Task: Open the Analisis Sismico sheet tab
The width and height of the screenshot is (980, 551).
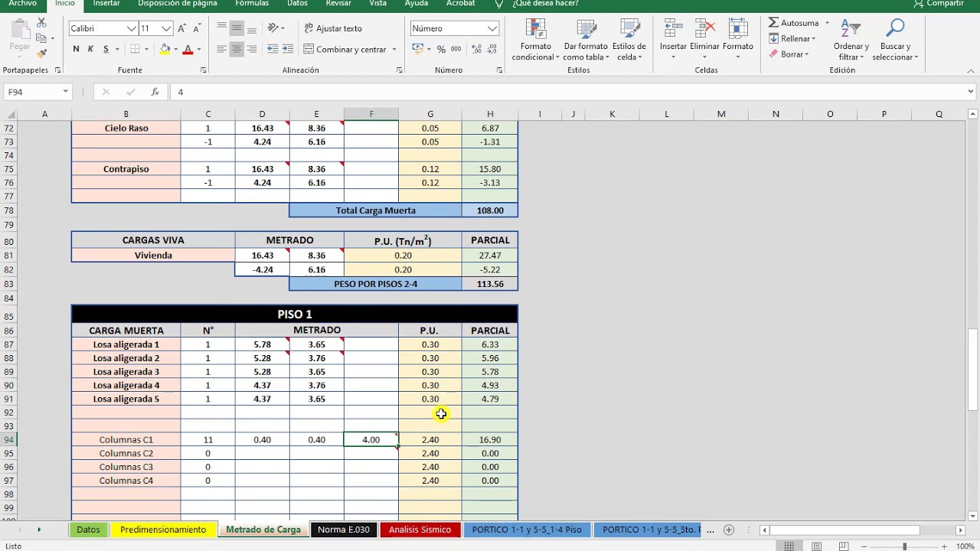Action: pyautogui.click(x=420, y=530)
